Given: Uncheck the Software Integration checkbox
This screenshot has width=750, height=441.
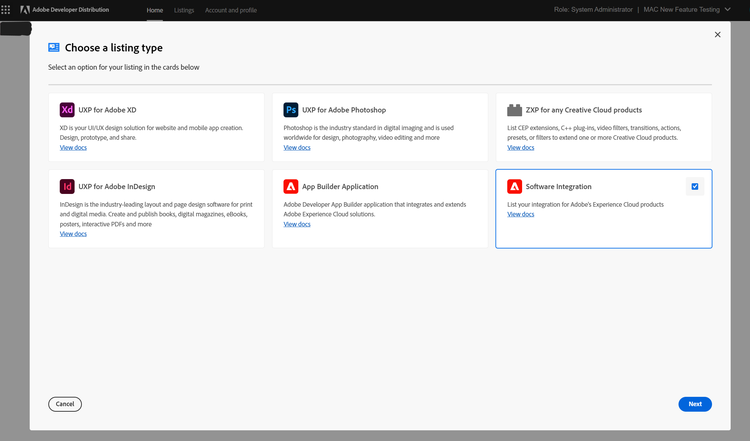Looking at the screenshot, I should (x=695, y=187).
